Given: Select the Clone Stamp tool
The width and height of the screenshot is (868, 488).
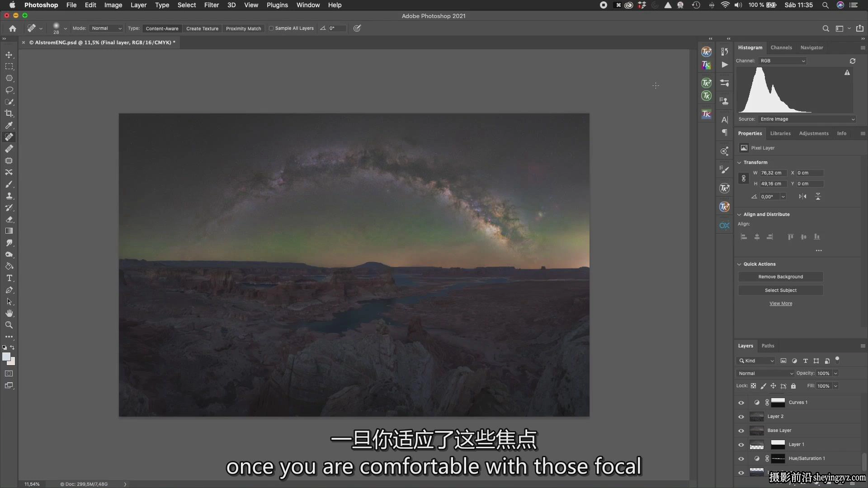Looking at the screenshot, I should click(9, 196).
